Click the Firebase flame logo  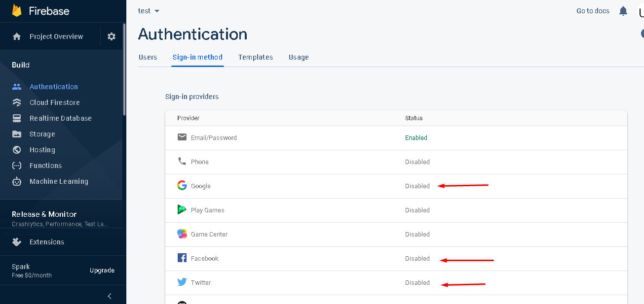tap(17, 11)
